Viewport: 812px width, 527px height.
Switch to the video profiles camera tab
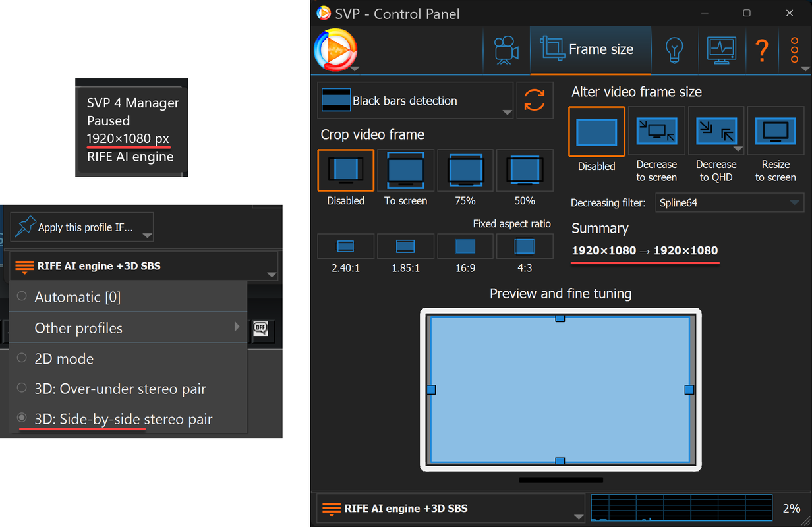[506, 50]
